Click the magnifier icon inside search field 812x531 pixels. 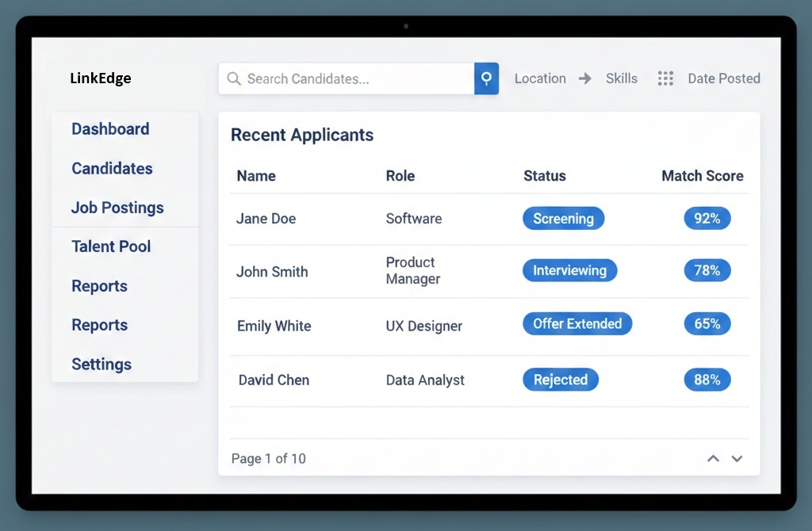234,78
